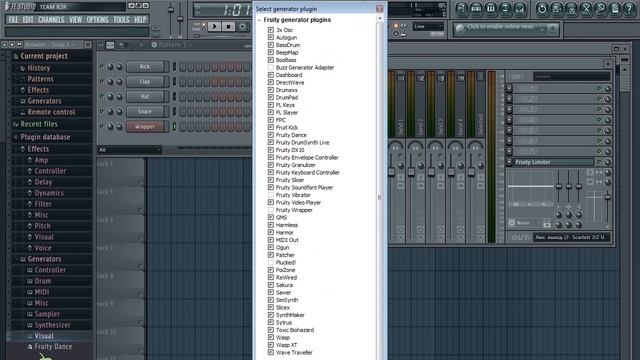Expand the Current project browser folder
The width and height of the screenshot is (640, 360).
(x=44, y=56)
